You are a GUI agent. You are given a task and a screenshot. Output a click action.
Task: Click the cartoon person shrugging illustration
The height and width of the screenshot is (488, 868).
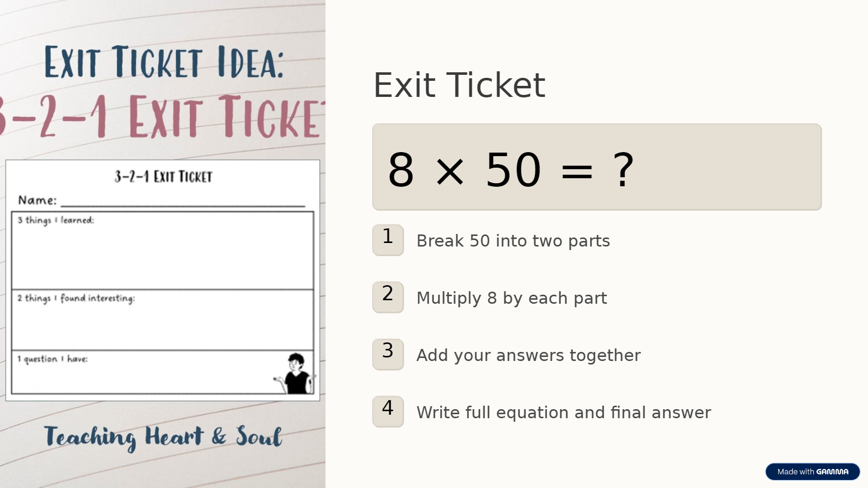pyautogui.click(x=296, y=374)
